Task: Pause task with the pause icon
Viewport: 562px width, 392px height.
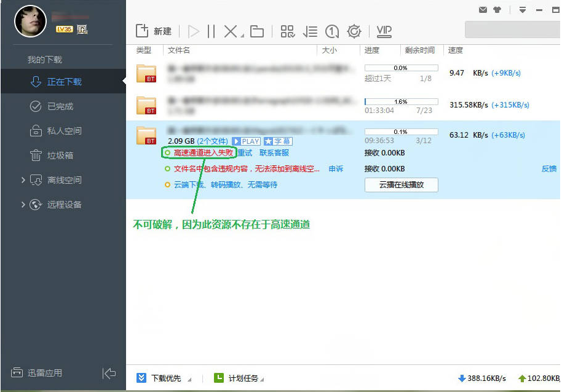Action: [212, 31]
